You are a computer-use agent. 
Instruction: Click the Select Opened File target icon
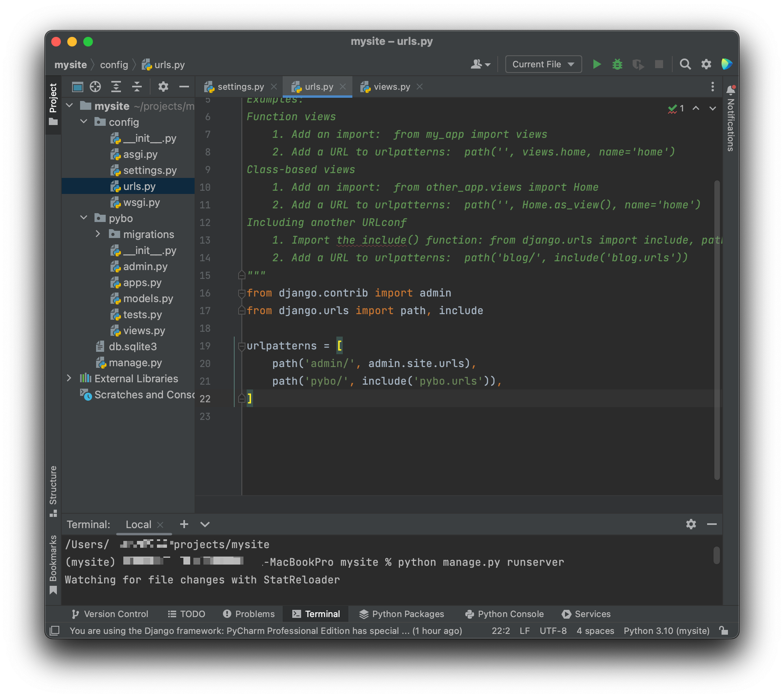tap(95, 87)
